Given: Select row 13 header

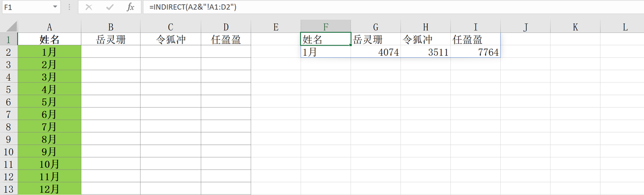Looking at the screenshot, I should tap(9, 189).
